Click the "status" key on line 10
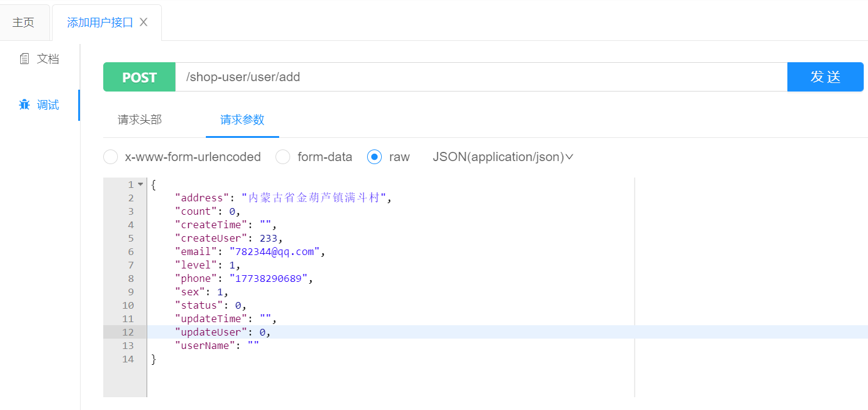Viewport: 868px width, 410px height. point(199,305)
